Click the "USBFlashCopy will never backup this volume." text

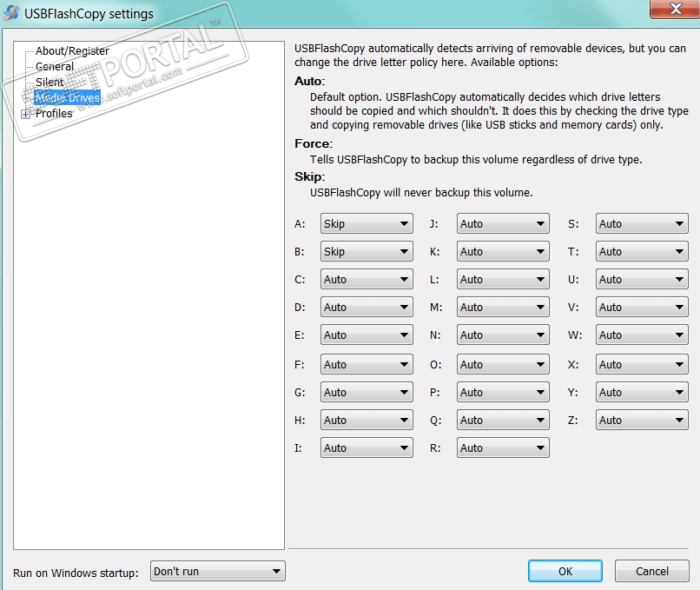point(421,193)
